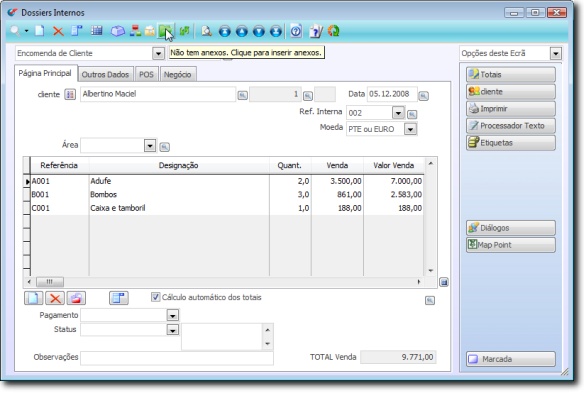Screen dimensions: 584x393
Task: Open the Moeda PTE ou EURO dropdown
Action: pos(410,129)
